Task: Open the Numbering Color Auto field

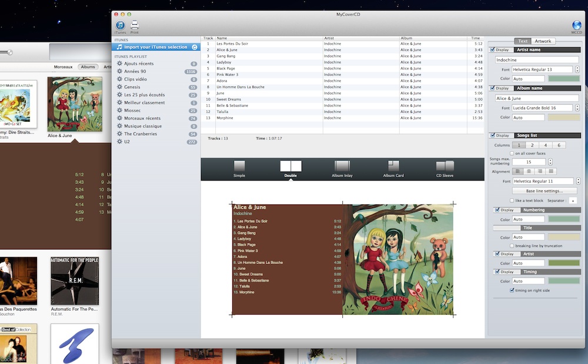Action: 528,219
